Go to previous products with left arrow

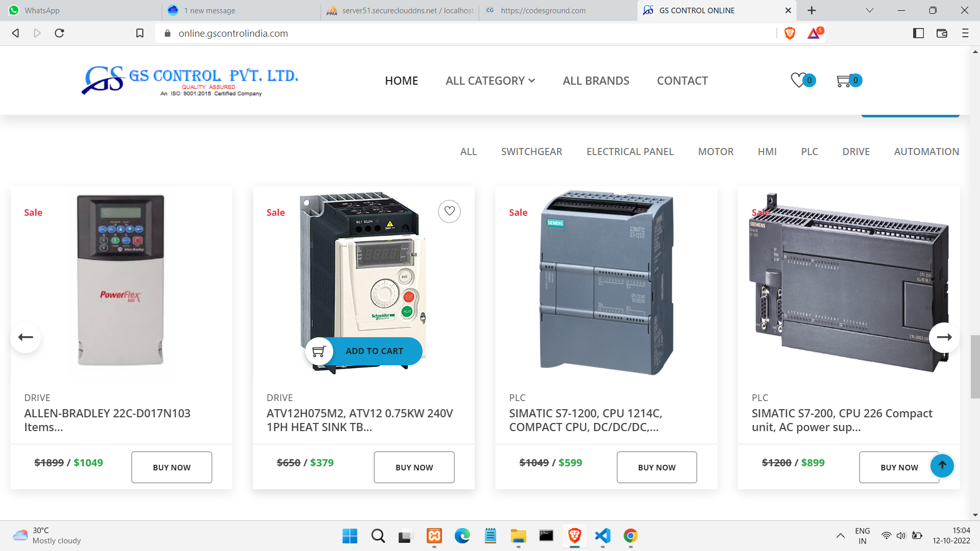[x=26, y=337]
